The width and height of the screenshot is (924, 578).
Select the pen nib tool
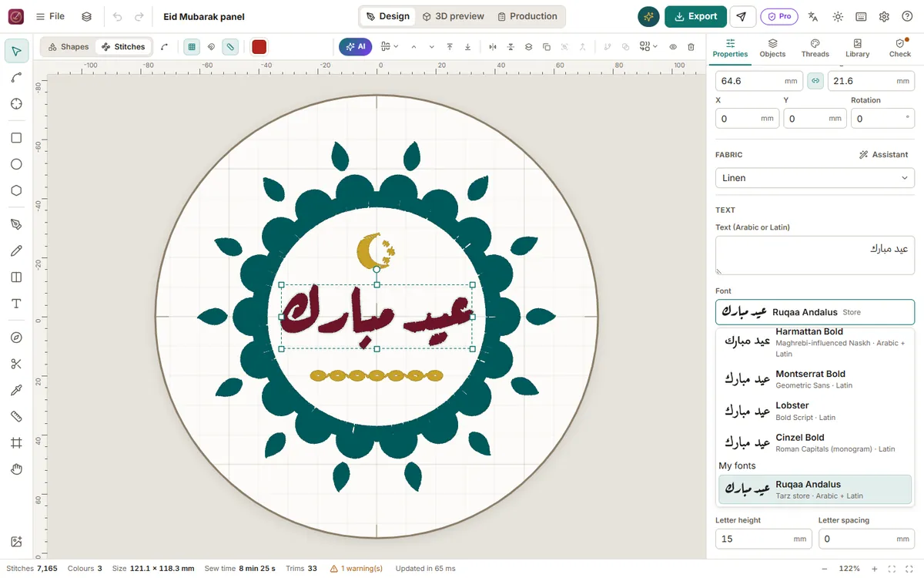(16, 224)
